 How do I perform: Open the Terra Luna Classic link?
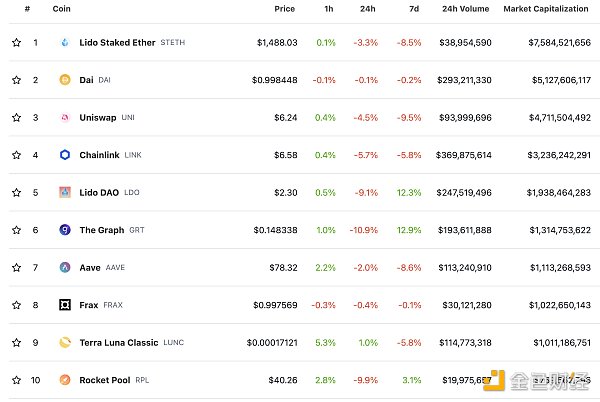[x=118, y=342]
